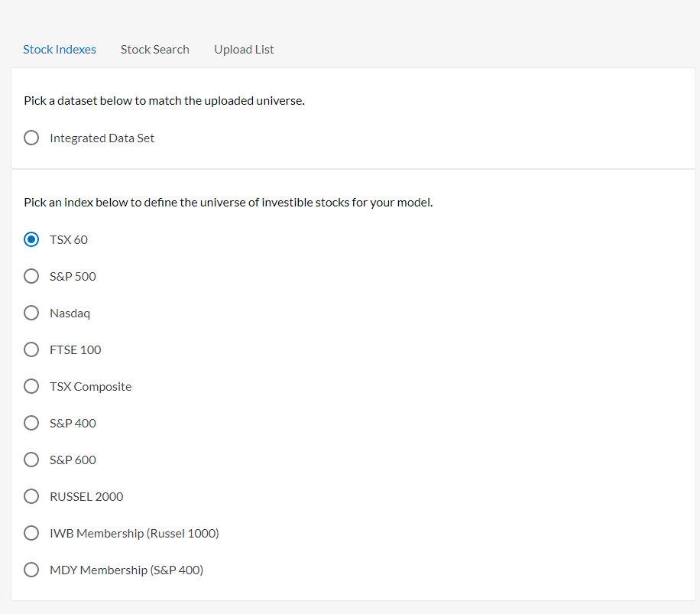Image resolution: width=700 pixels, height=614 pixels.
Task: Select the Integrated Data Set radio button
Action: (31, 138)
